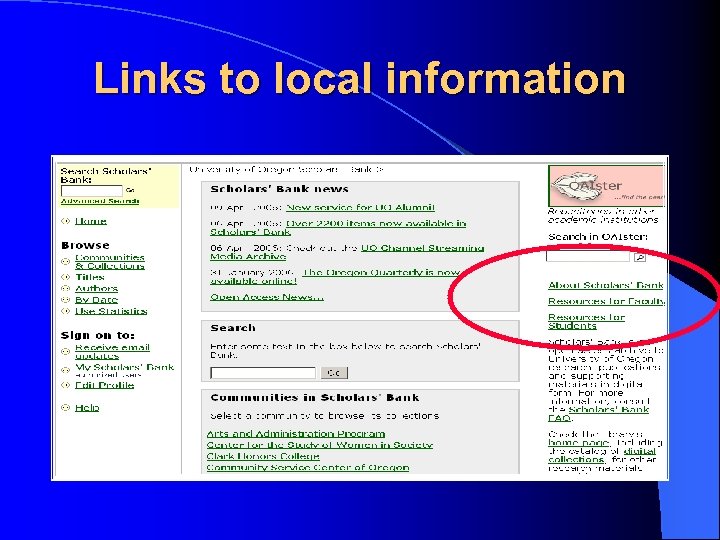Open Community Service Center of Oregon
The height and width of the screenshot is (540, 720).
[x=308, y=467]
